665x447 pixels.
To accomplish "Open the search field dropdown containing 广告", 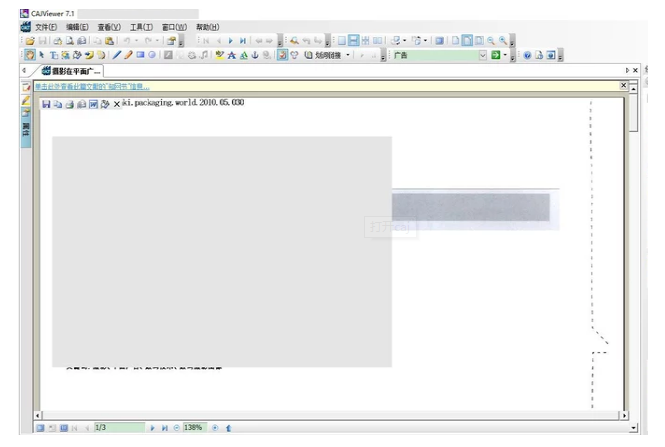I will (482, 56).
